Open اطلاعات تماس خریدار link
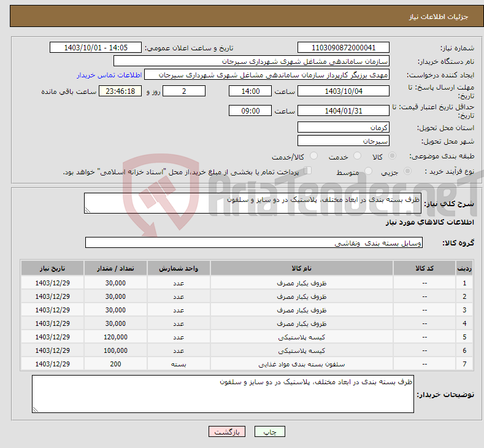 click(109, 75)
